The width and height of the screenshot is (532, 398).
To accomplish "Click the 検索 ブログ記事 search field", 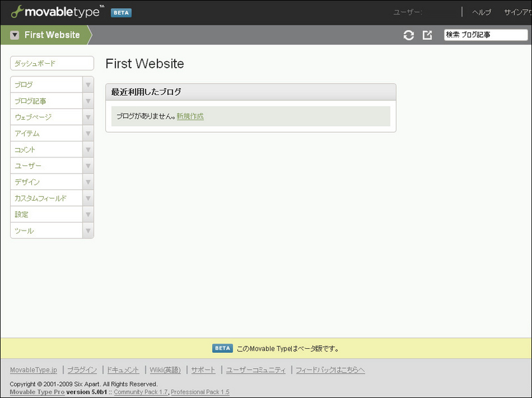I will tap(486, 35).
